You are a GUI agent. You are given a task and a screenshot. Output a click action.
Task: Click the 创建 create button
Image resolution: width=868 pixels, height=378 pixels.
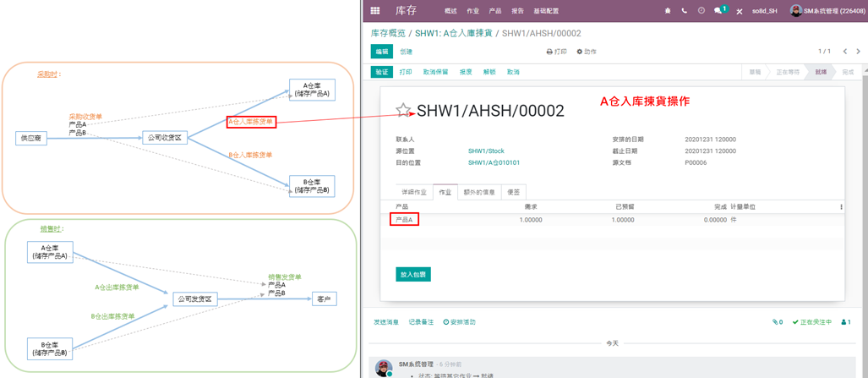coord(407,52)
